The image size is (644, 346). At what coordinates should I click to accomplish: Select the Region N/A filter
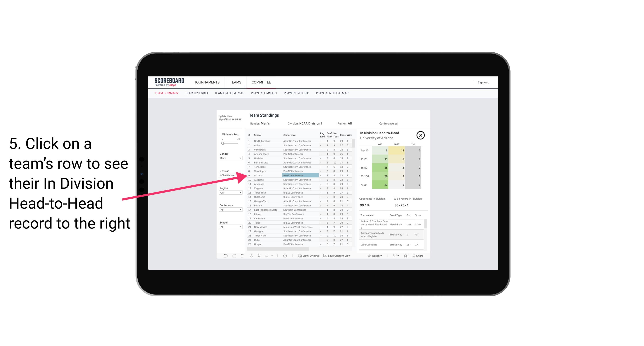[229, 192]
